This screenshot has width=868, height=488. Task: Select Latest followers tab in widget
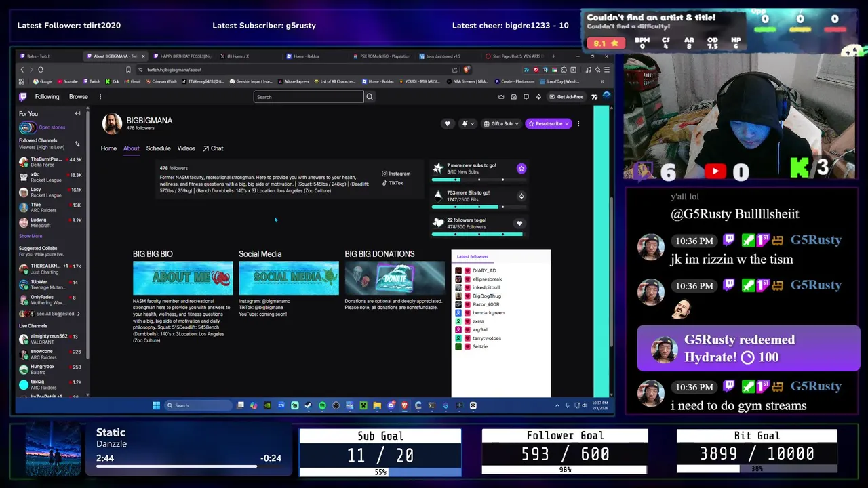[473, 256]
